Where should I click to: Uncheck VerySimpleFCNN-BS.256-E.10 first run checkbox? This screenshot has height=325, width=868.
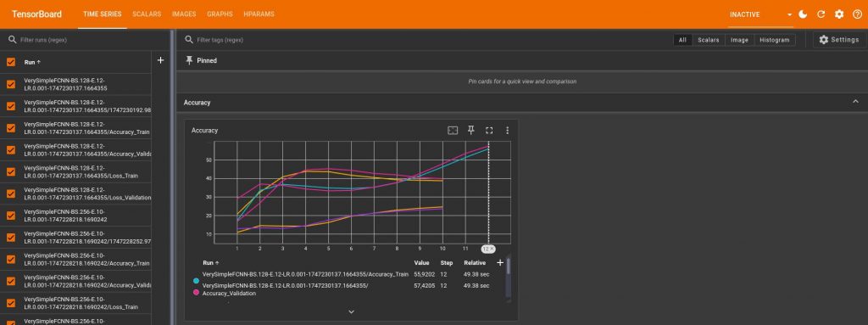click(x=11, y=216)
